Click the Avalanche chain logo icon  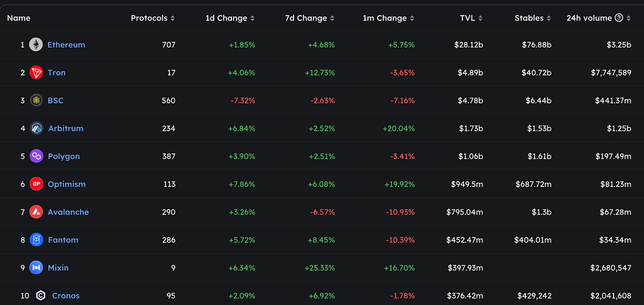point(36,212)
